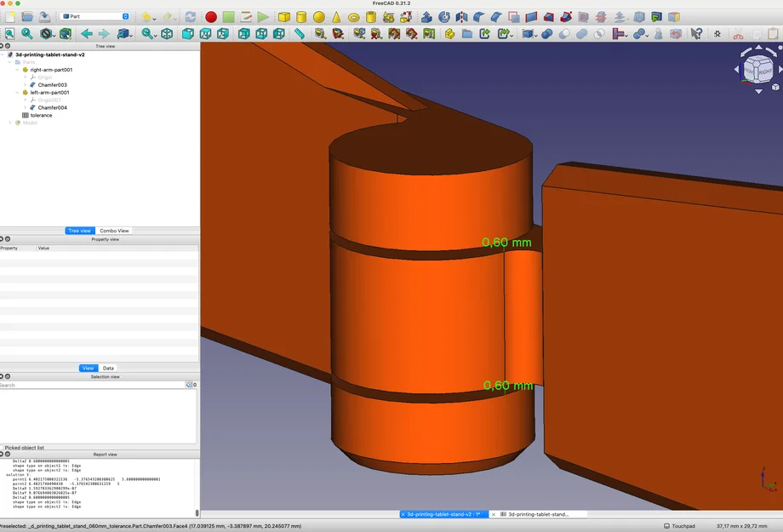783x532 pixels.
Task: Click the What's This help pointer
Action: click(x=696, y=34)
